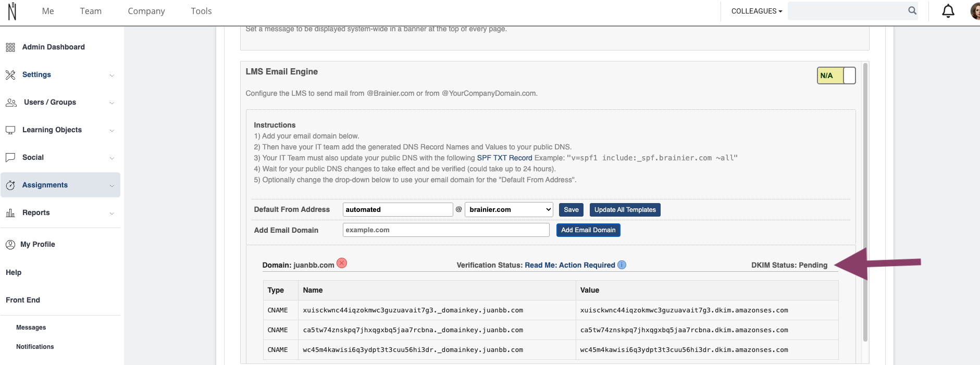
Task: Click the top search input box
Action: (x=853, y=11)
